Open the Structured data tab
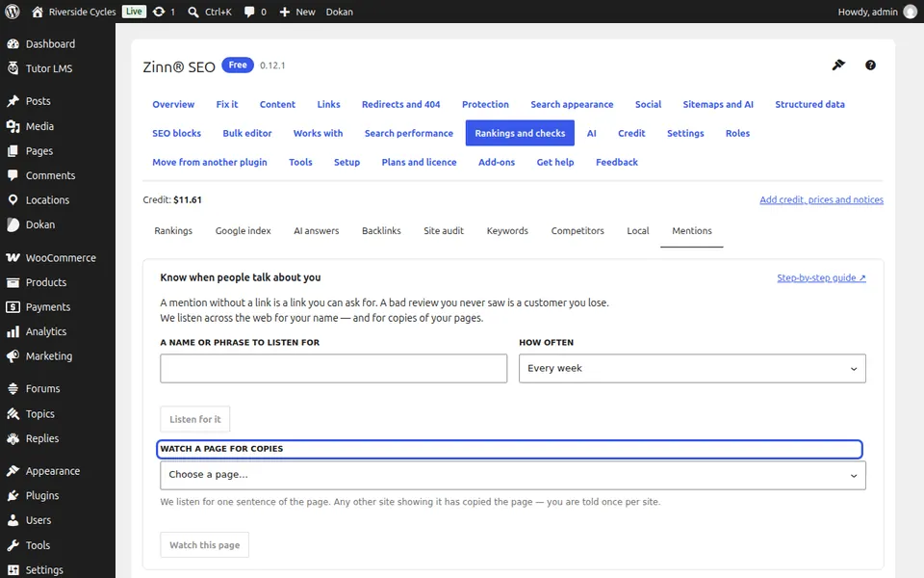Image resolution: width=924 pixels, height=578 pixels. (809, 104)
